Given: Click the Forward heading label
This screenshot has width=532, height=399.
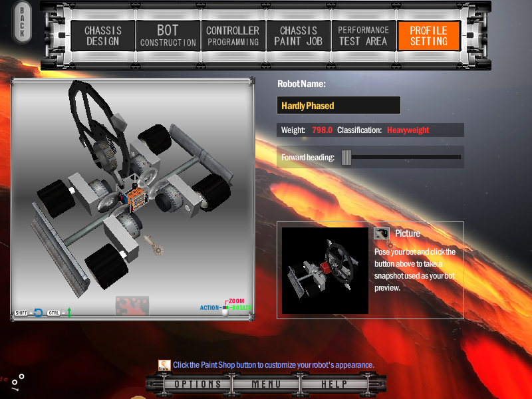Looking at the screenshot, I should tap(308, 158).
